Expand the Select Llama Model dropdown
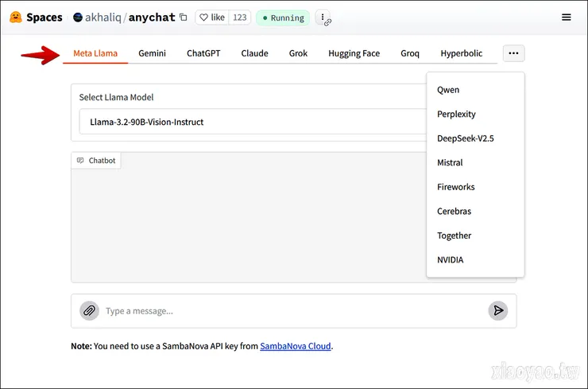The height and width of the screenshot is (389, 588). click(x=254, y=123)
